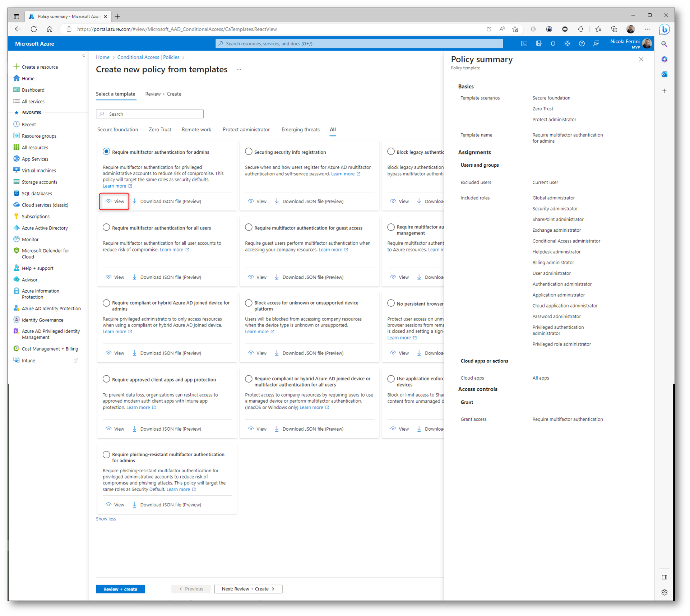Open Microsoft Defender for Cloud
Viewport: 690px width, 616px height.
45,254
